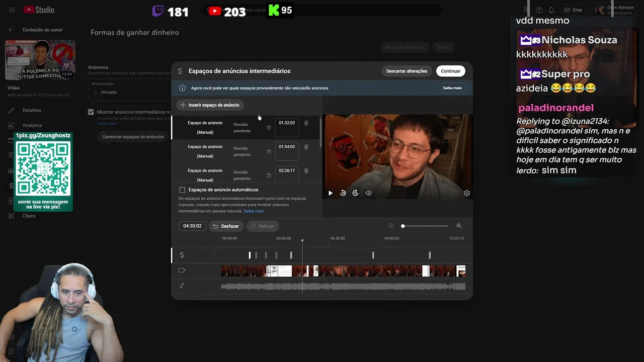Click Inserir espaço de anúncio

[x=210, y=105]
